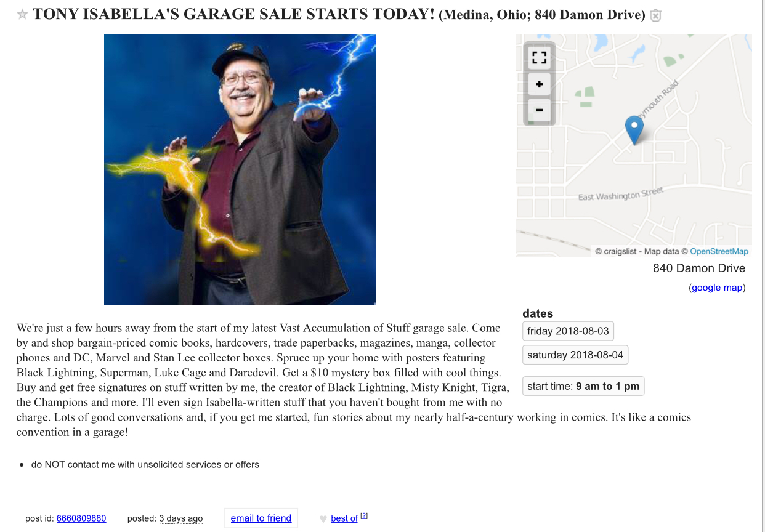Select the blue location marker on the map
This screenshot has height=532, width=765.
pos(634,130)
